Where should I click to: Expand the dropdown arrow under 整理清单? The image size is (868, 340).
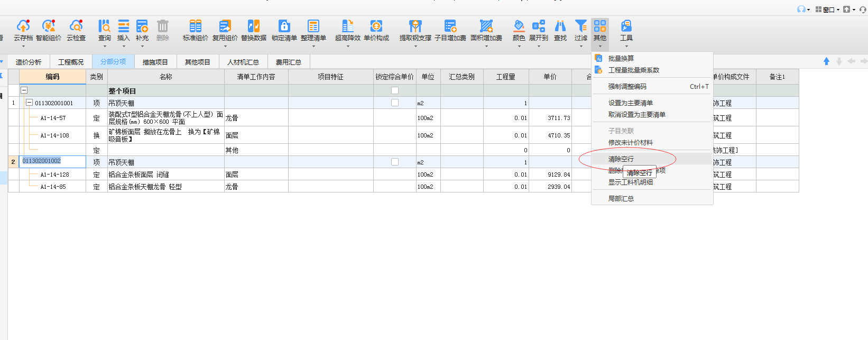click(x=313, y=47)
